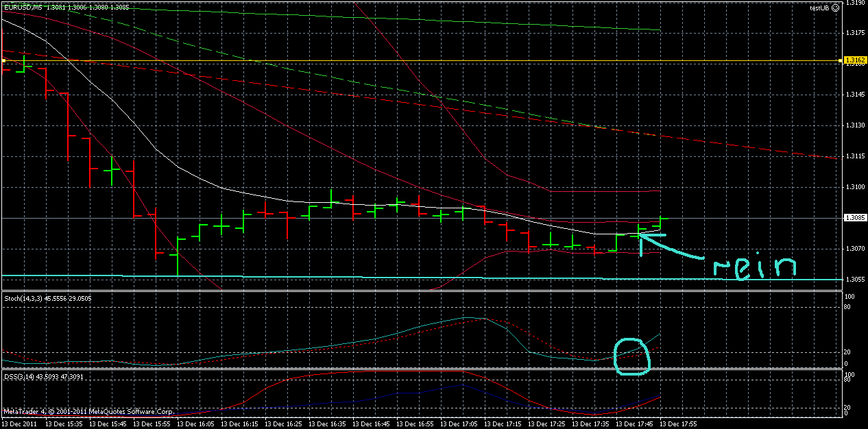Image resolution: width=868 pixels, height=429 pixels.
Task: Click the yellow 1.3162 price tag
Action: coord(856,60)
